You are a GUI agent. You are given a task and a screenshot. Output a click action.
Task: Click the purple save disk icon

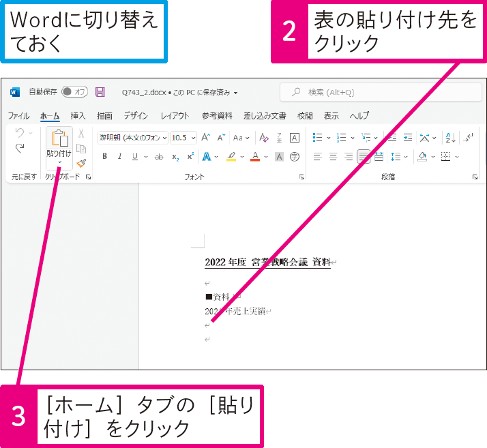(100, 92)
